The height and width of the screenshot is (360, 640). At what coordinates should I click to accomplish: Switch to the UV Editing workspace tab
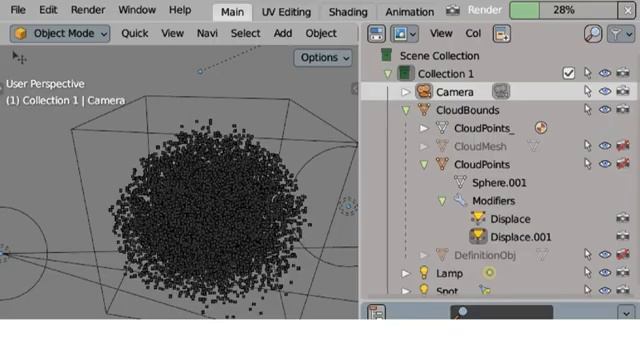coord(286,12)
